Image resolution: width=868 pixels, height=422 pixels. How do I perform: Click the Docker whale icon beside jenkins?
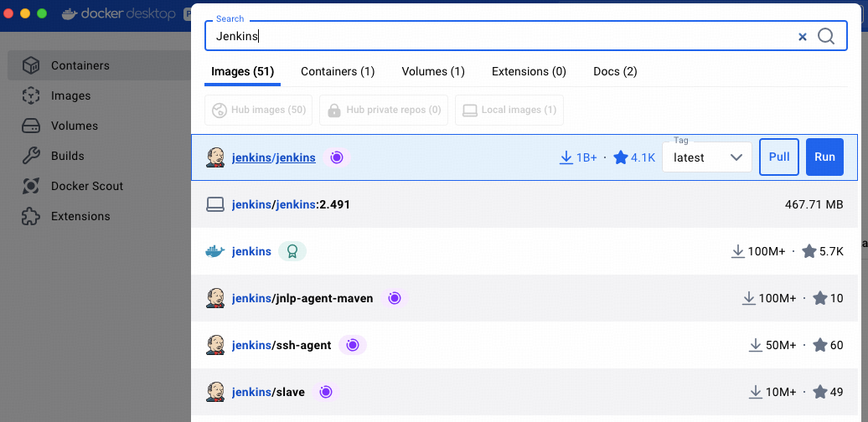point(214,252)
